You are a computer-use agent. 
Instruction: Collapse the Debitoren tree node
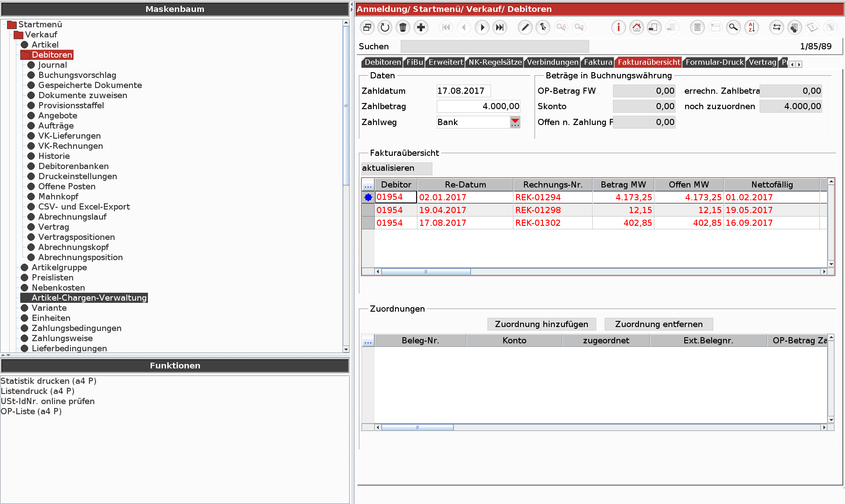click(25, 55)
